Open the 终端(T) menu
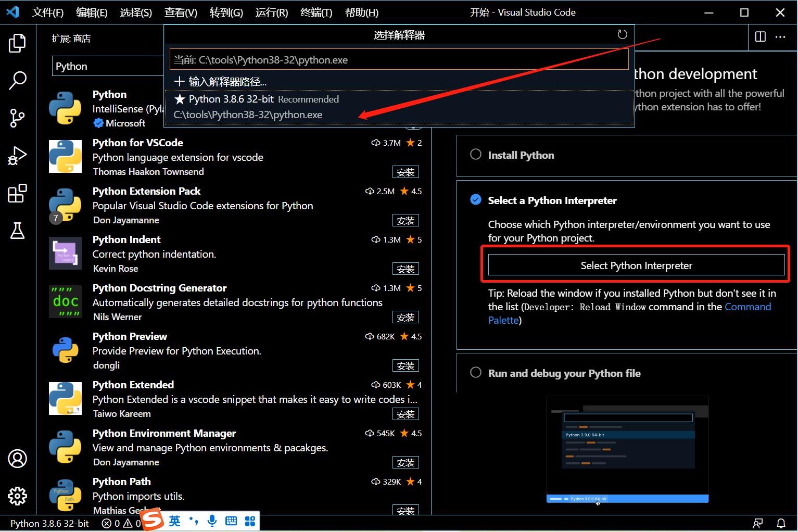This screenshot has height=532, width=798. pos(316,12)
